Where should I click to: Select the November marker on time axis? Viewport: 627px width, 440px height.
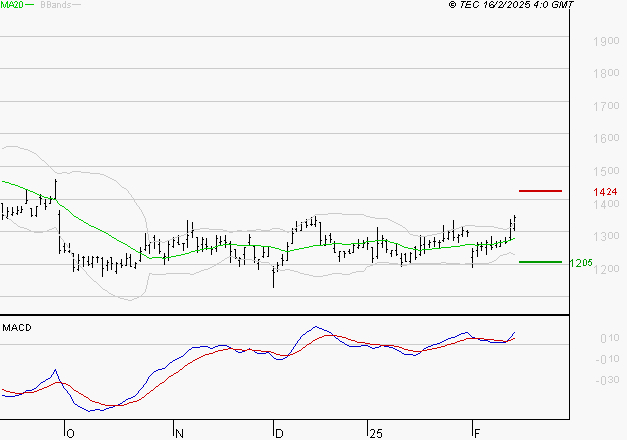(x=179, y=433)
